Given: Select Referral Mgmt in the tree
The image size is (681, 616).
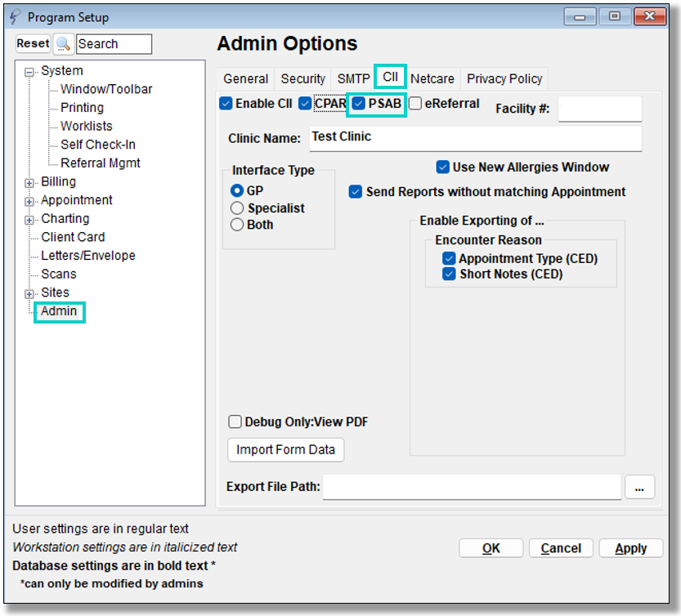Looking at the screenshot, I should coord(100,163).
